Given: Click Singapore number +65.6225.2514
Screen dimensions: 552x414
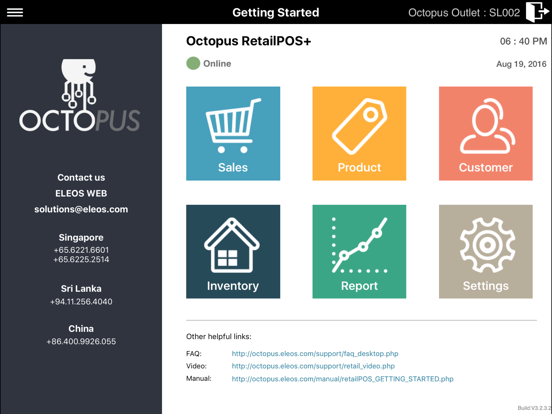Looking at the screenshot, I should (81, 259).
